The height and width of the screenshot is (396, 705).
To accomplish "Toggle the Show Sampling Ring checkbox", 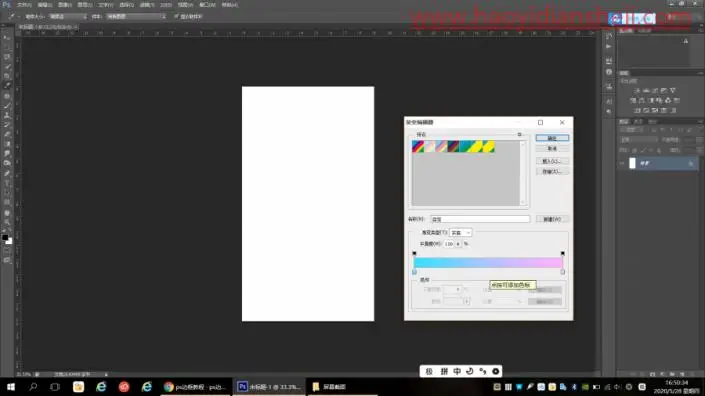I will (x=176, y=17).
